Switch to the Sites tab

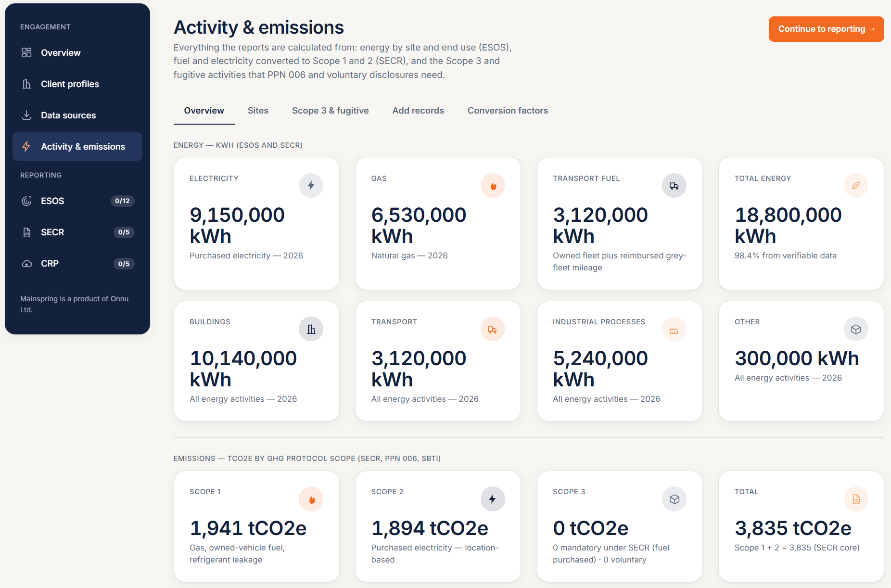click(258, 110)
